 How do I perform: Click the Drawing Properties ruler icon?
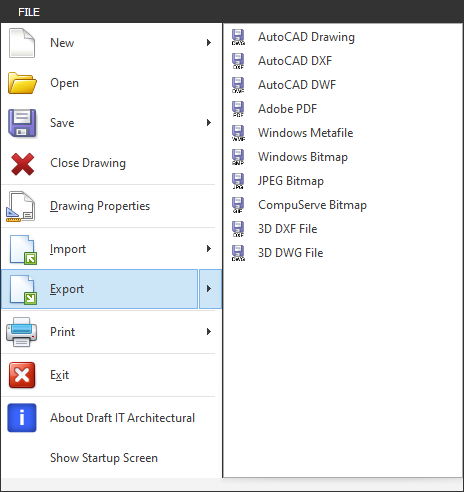[x=21, y=206]
